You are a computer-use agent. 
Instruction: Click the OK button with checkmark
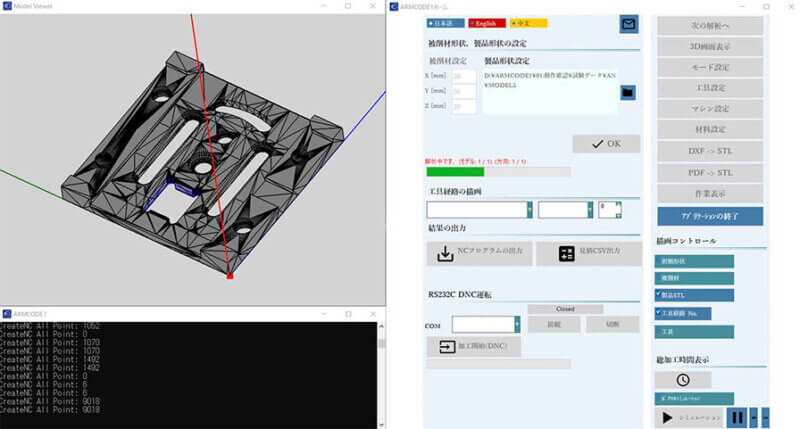(x=606, y=144)
